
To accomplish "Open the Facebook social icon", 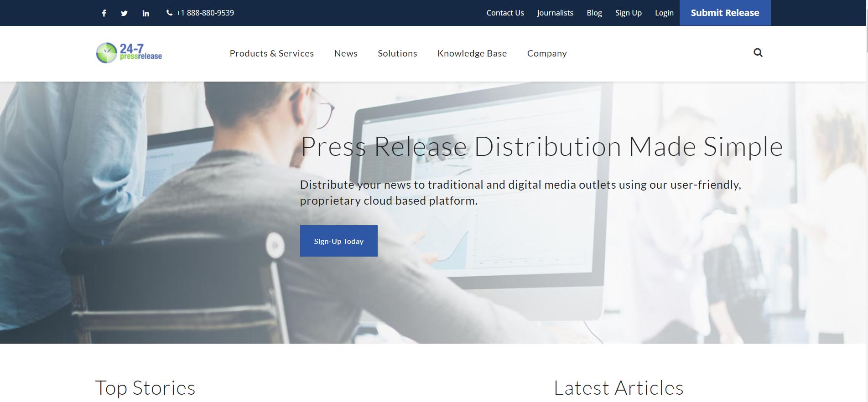I will [x=104, y=13].
